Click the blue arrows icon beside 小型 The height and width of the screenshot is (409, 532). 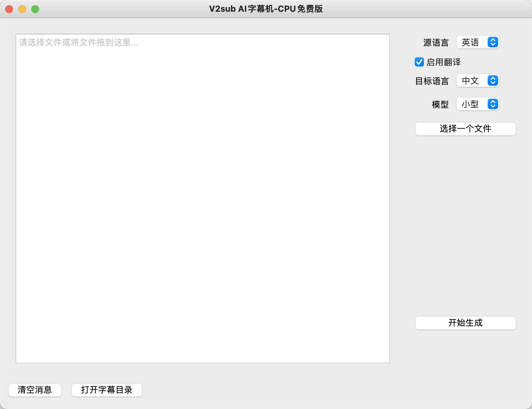click(493, 104)
